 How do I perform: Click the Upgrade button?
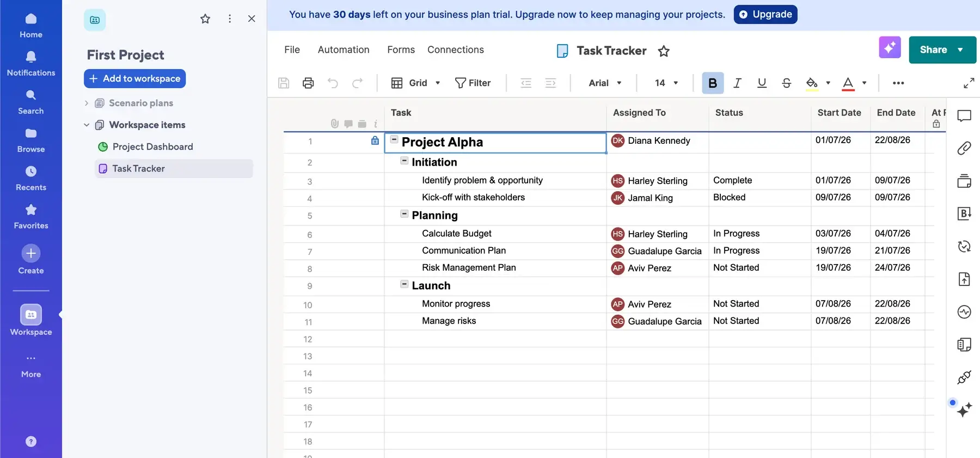tap(765, 14)
